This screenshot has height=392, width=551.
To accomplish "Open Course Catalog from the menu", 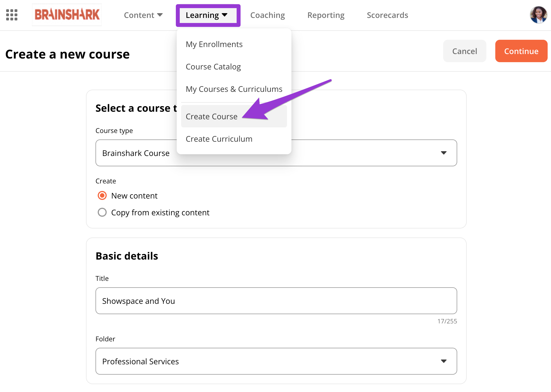I will pos(234,67).
